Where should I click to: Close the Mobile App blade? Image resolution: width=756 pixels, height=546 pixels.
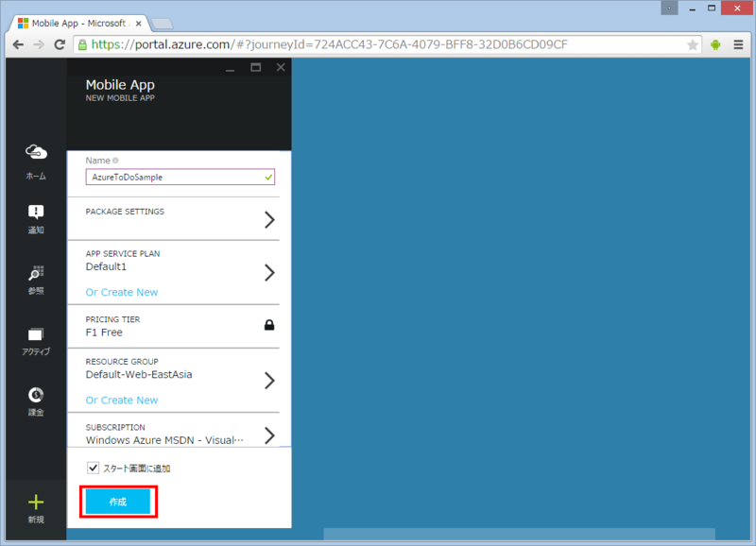(281, 67)
